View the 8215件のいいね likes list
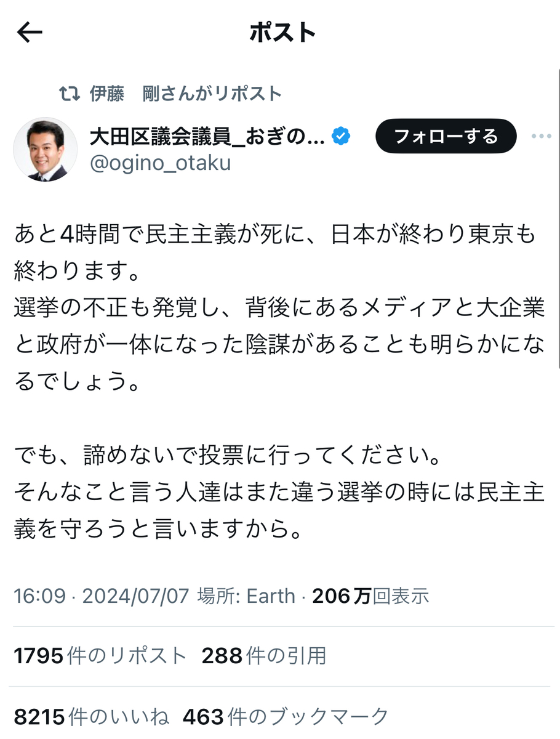 91,716
